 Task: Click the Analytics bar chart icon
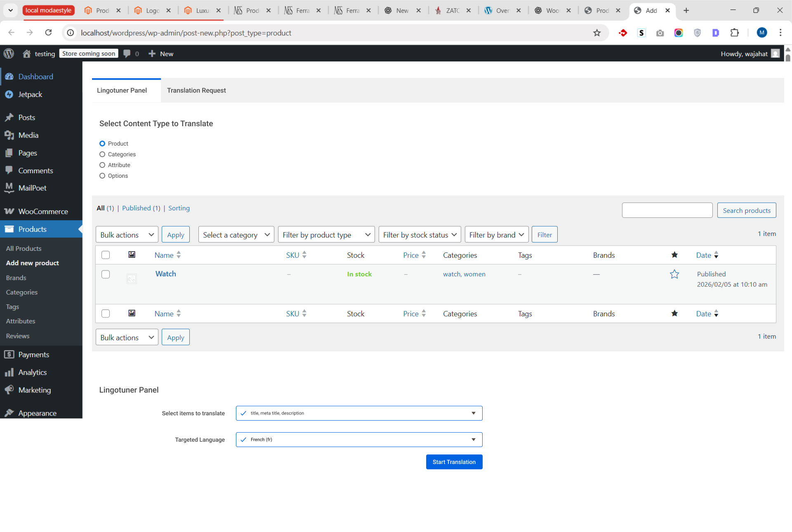[9, 372]
